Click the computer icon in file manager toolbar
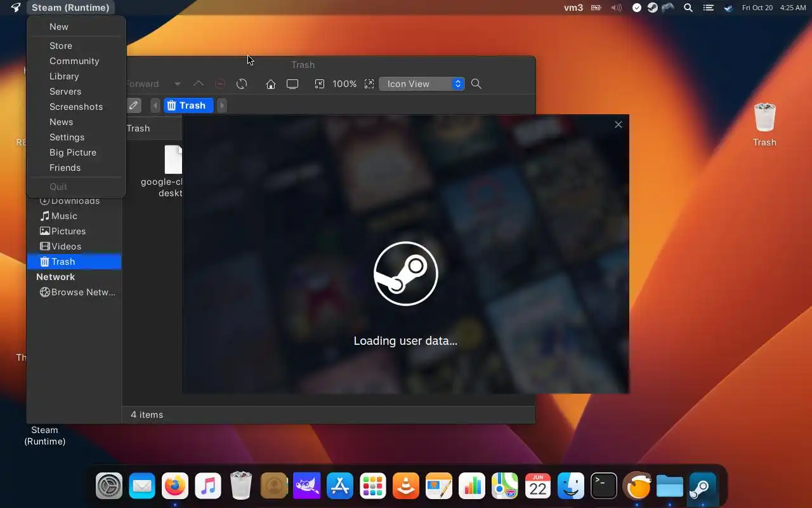 tap(292, 84)
